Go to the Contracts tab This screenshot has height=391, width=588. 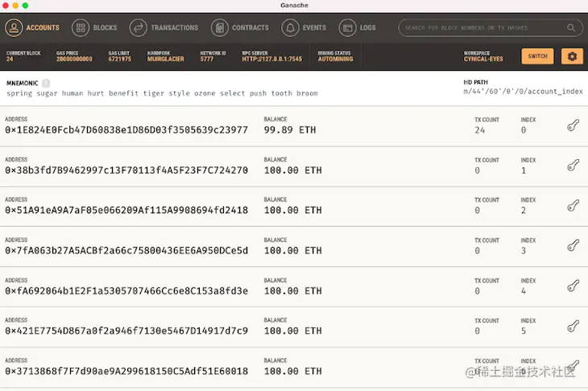239,27
